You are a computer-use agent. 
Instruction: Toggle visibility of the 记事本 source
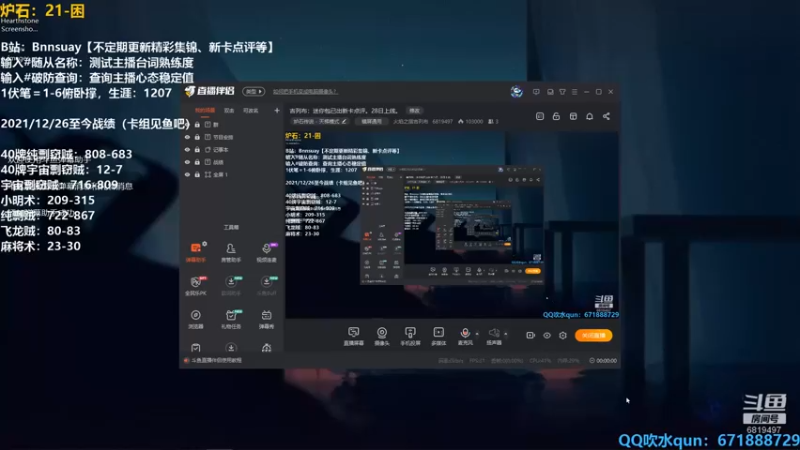[x=187, y=149]
